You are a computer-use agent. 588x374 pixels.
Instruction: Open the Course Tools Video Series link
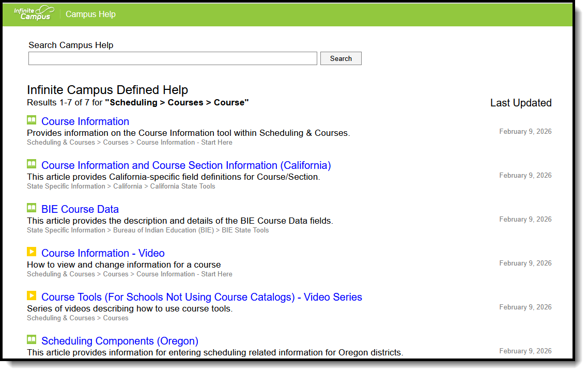coord(202,297)
